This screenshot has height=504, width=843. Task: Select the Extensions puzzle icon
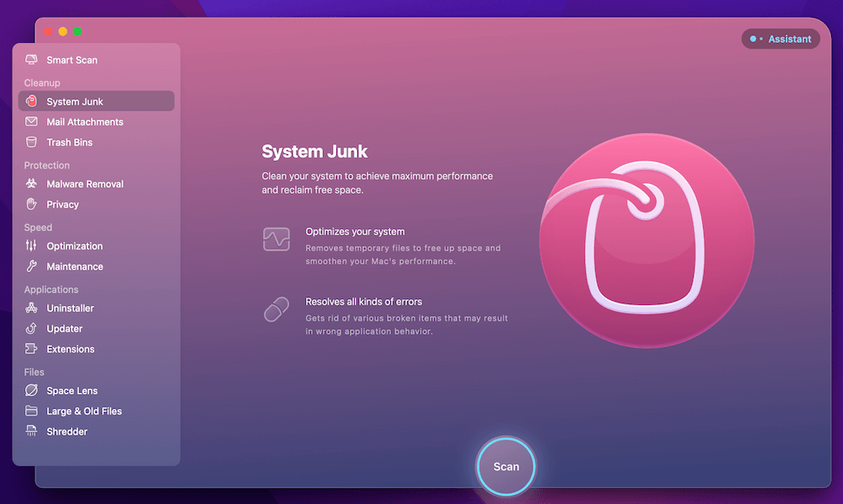[31, 348]
